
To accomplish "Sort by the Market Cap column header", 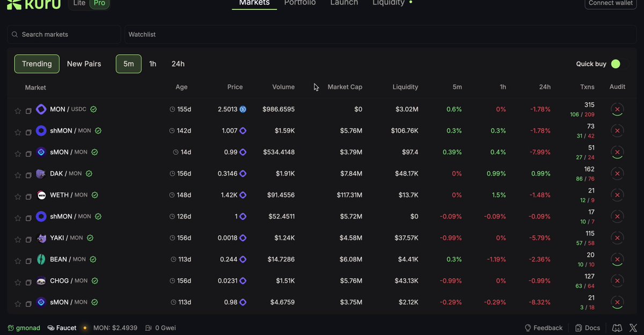I will tap(345, 87).
